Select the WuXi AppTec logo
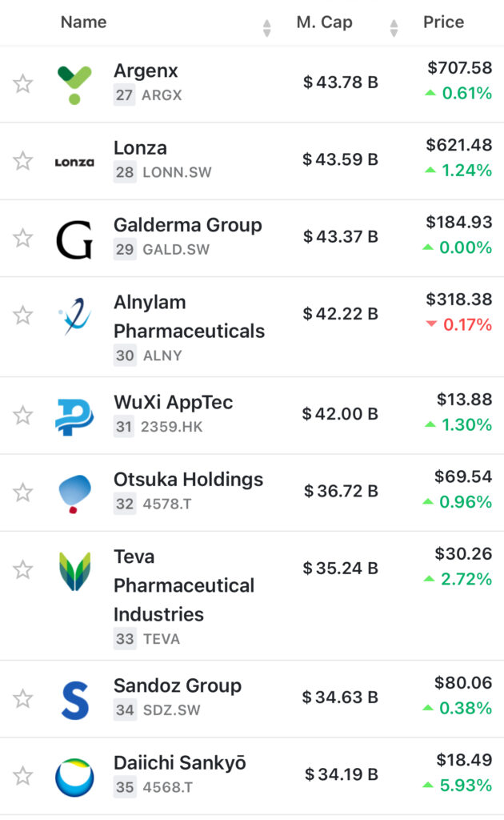Screen dimensions: 504x820 (x=74, y=416)
